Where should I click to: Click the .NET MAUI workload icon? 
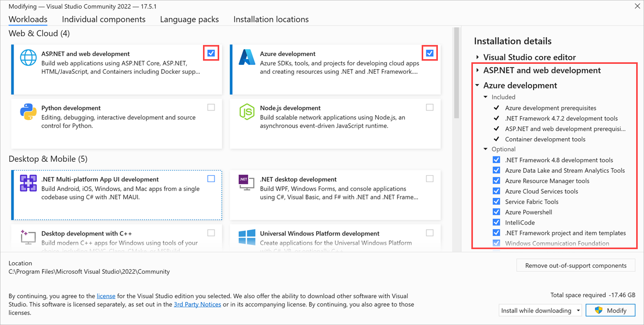[x=28, y=183]
